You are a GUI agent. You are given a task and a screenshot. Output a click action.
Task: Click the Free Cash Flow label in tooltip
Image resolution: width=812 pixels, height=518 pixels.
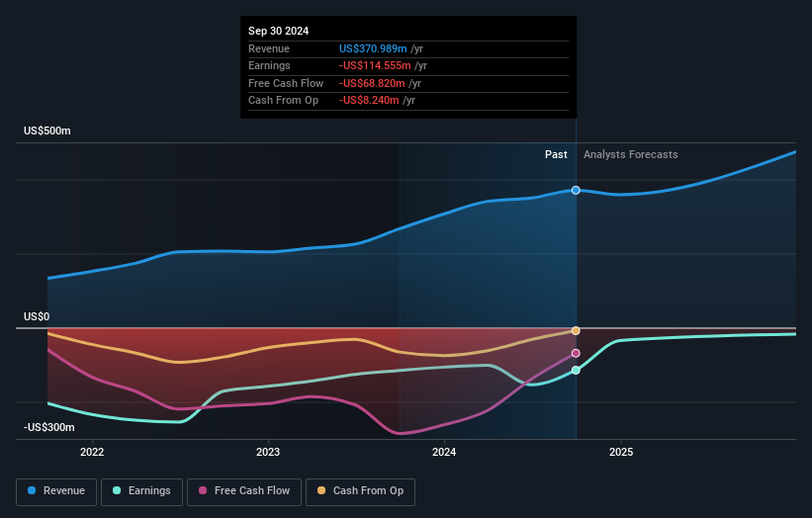(286, 83)
